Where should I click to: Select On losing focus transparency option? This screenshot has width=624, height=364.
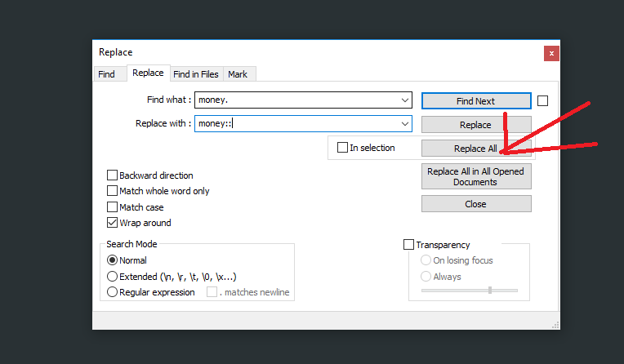tap(426, 260)
